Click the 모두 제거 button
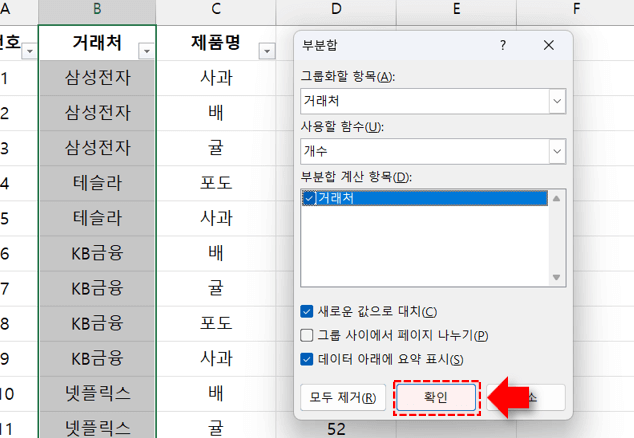This screenshot has width=634, height=438. pos(342,397)
